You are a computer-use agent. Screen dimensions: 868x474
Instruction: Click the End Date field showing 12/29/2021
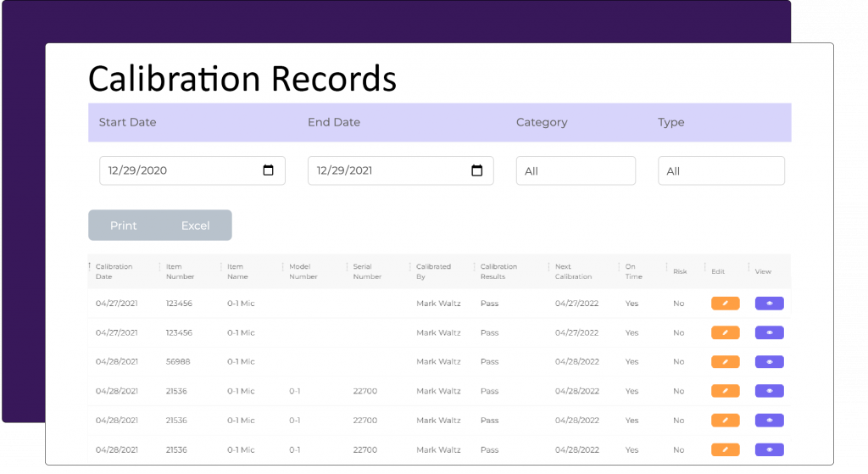[x=401, y=170]
